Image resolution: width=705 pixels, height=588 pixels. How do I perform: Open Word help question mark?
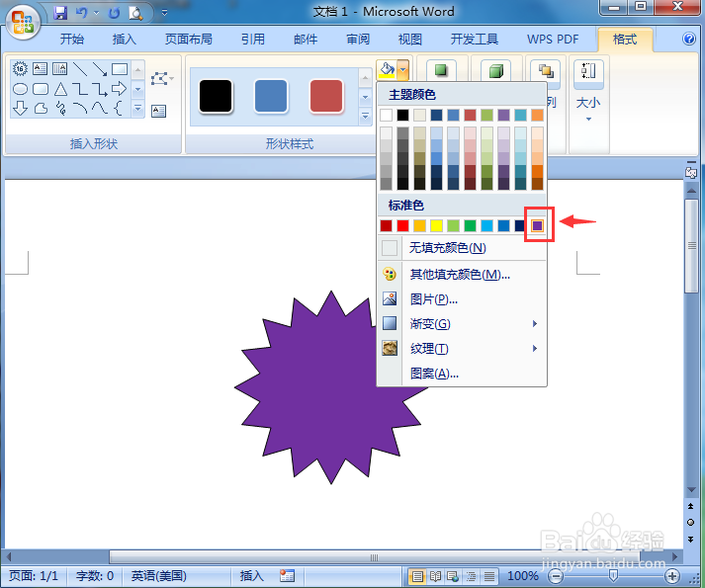click(689, 40)
